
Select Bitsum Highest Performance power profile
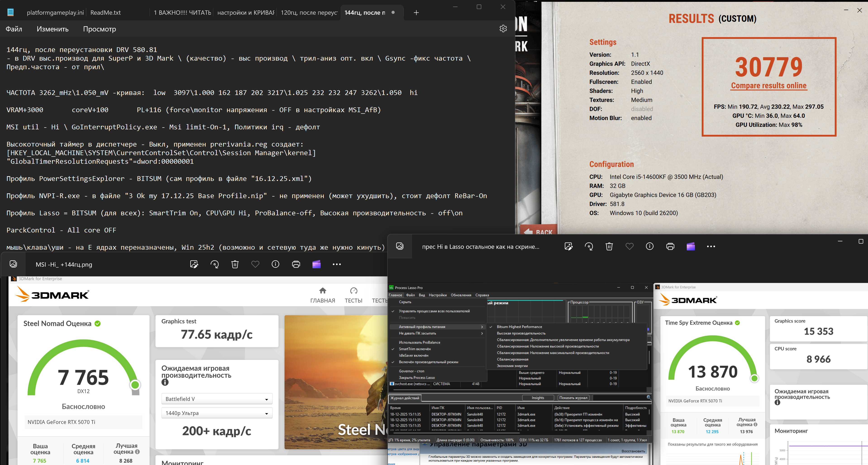(519, 327)
